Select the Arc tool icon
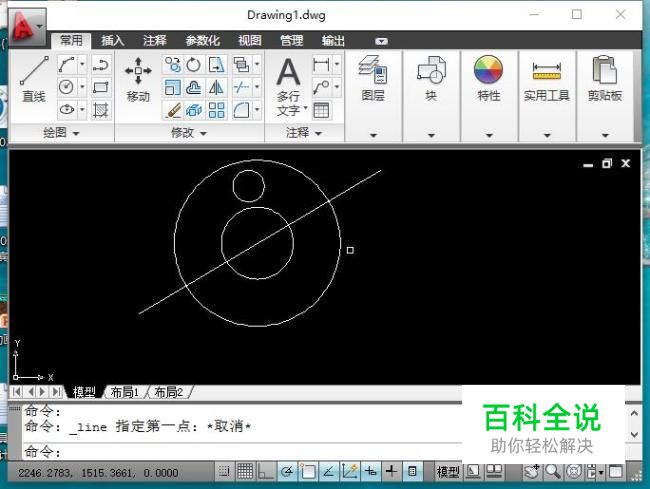Viewport: 650px width, 489px height. [66, 64]
